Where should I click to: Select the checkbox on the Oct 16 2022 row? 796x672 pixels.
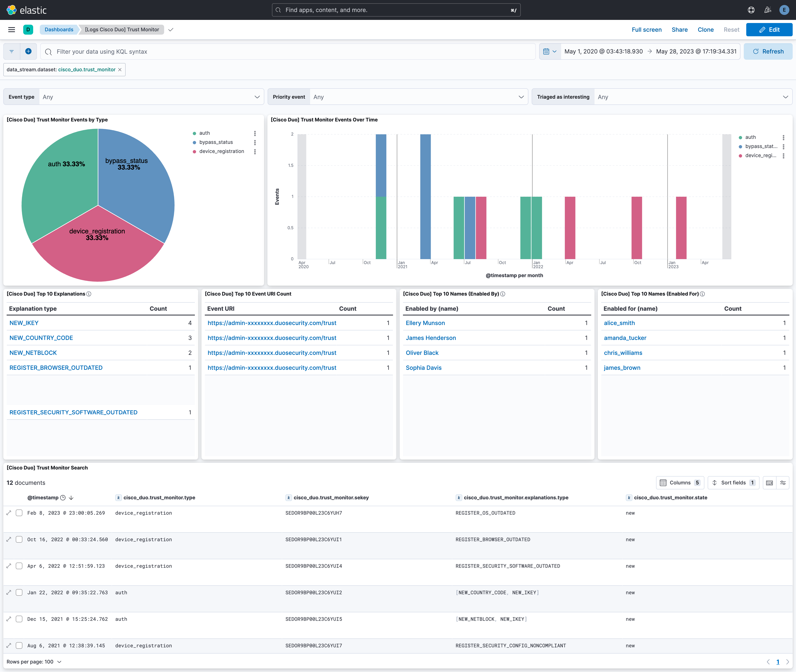point(19,539)
